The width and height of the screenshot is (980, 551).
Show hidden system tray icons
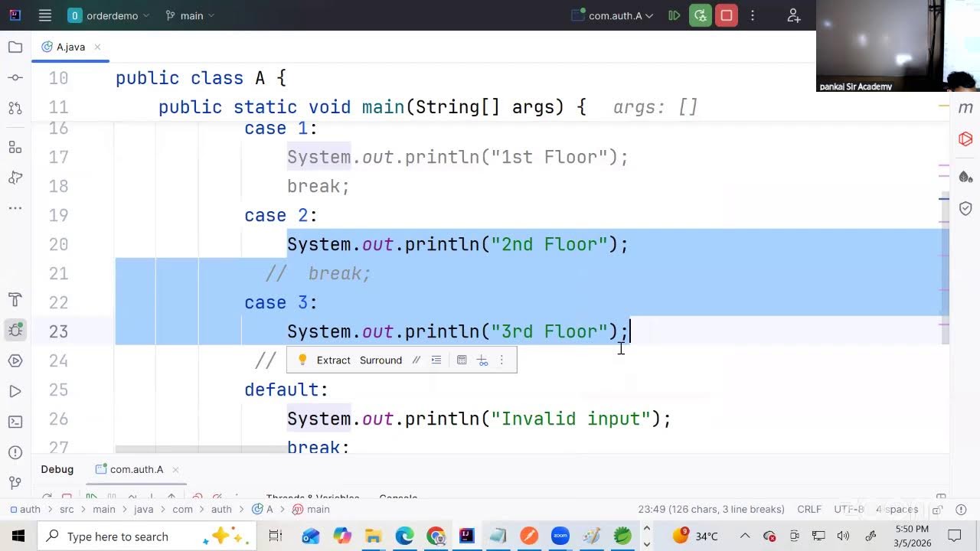coord(744,536)
